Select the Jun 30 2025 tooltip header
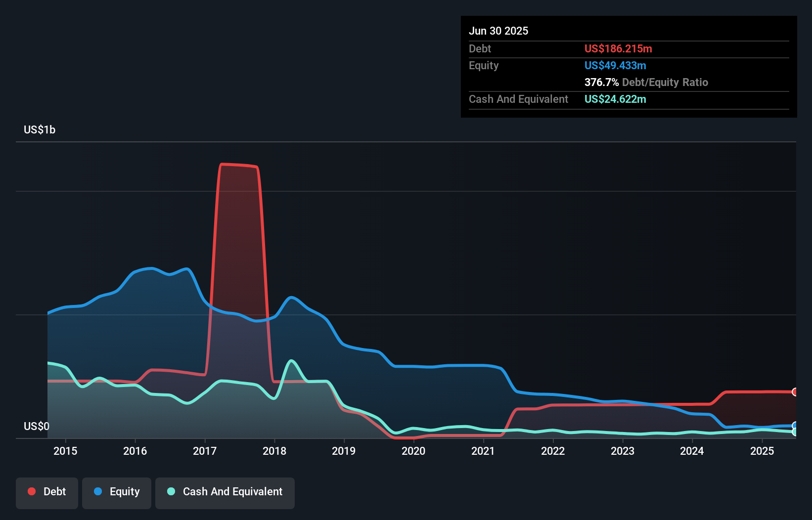This screenshot has height=520, width=812. coord(499,30)
